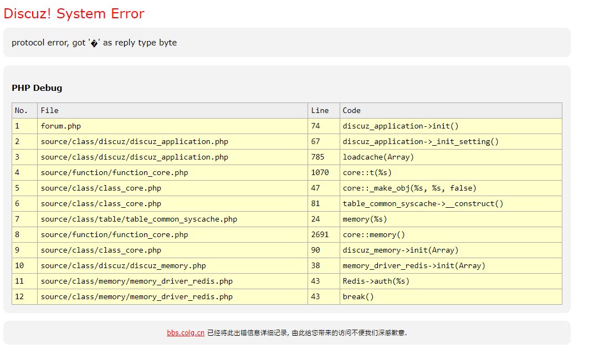Image resolution: width=594 pixels, height=364 pixels.
Task: Click memory_driver_redis.php file in row 12
Action: pos(172,297)
